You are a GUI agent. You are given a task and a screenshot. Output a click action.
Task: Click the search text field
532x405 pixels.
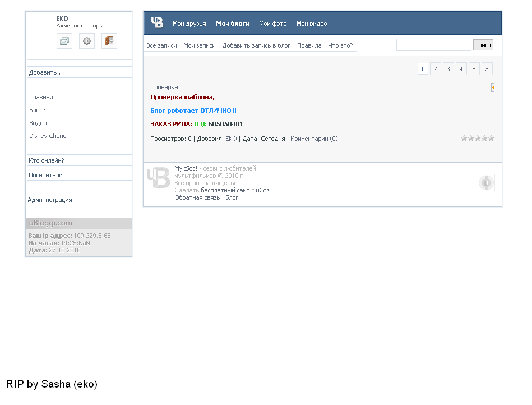[433, 45]
